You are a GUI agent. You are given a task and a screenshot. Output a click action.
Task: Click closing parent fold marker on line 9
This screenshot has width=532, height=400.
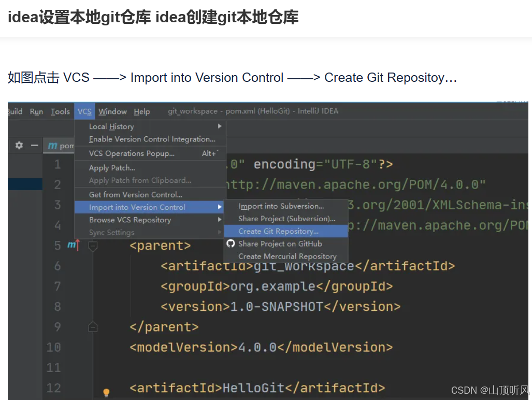click(93, 327)
